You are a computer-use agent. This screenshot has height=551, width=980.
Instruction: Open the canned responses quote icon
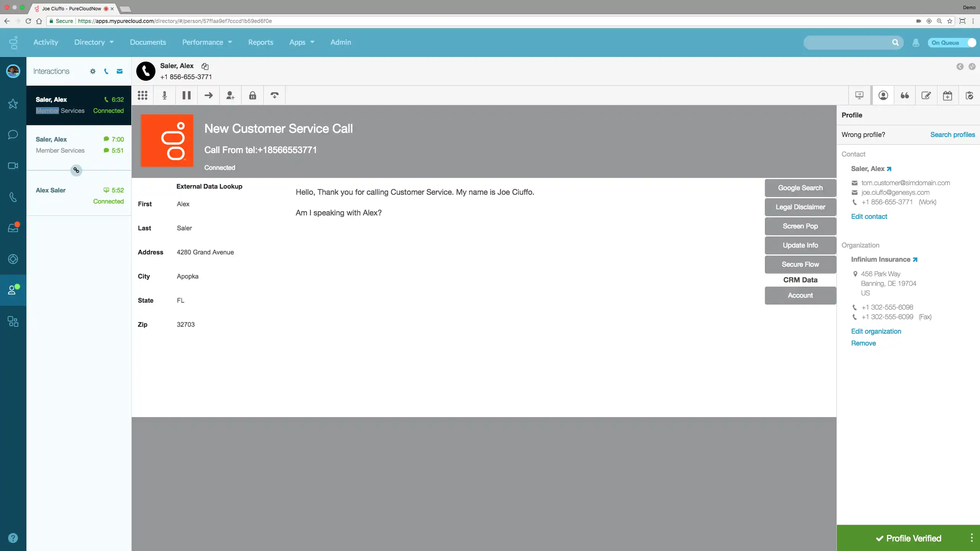tap(905, 95)
